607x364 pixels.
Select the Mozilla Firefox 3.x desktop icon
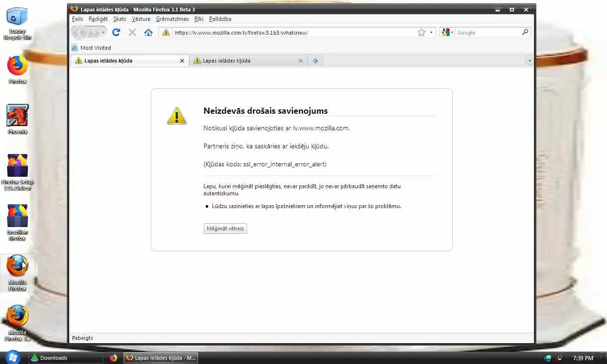tap(17, 323)
